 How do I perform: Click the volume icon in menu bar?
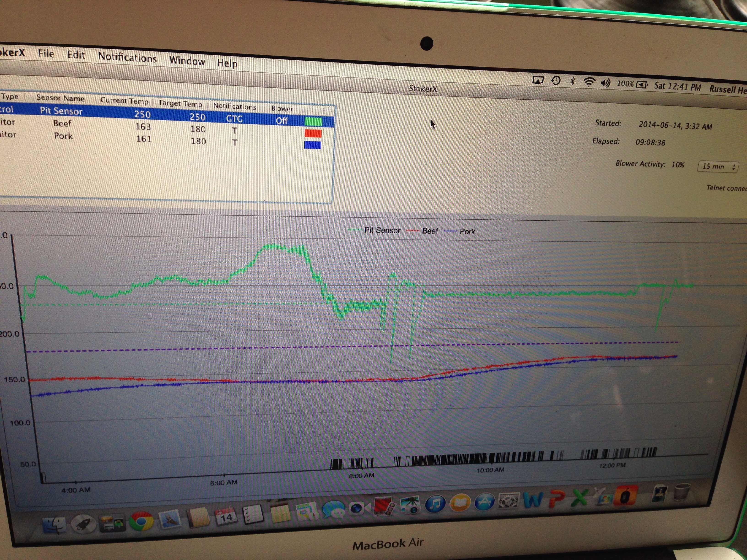point(605,83)
